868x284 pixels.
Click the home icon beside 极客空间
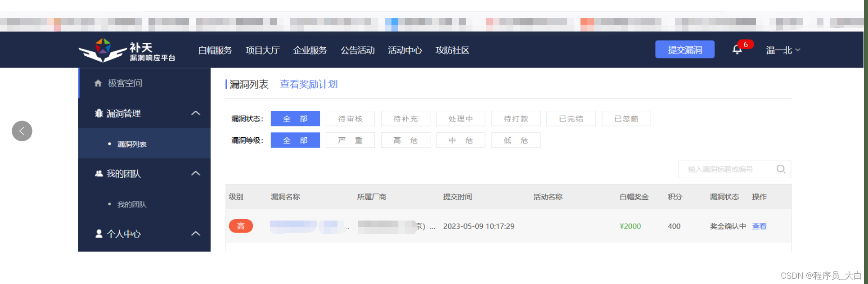point(98,83)
